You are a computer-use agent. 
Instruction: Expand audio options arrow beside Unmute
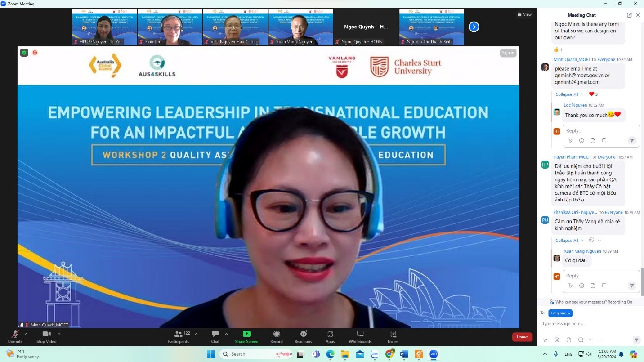click(26, 334)
